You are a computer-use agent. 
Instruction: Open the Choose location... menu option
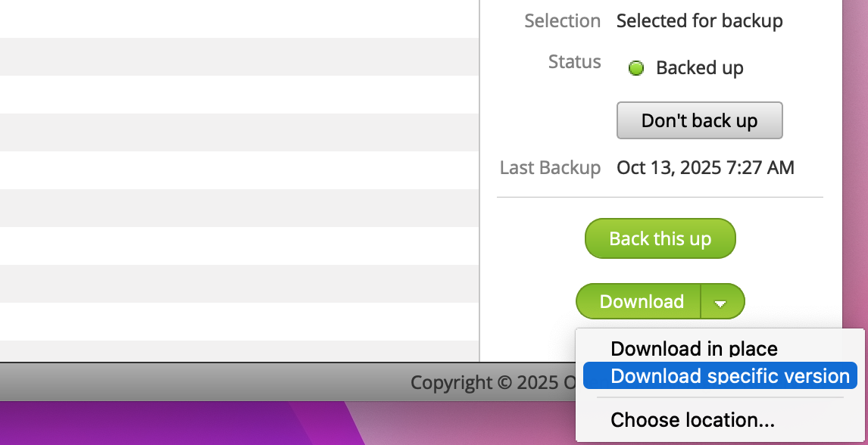click(692, 419)
